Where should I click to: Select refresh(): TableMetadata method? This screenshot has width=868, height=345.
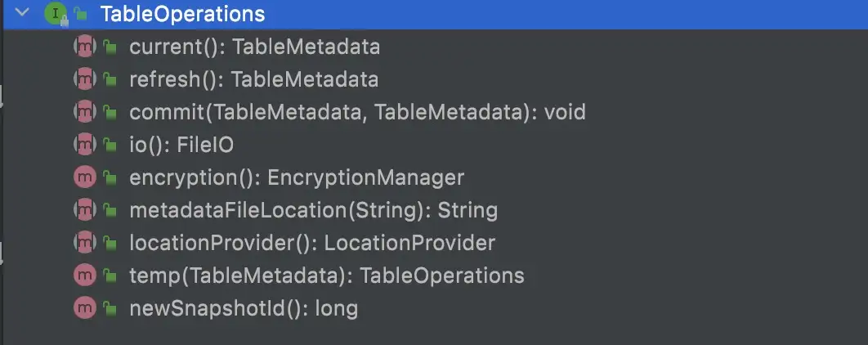click(x=254, y=80)
